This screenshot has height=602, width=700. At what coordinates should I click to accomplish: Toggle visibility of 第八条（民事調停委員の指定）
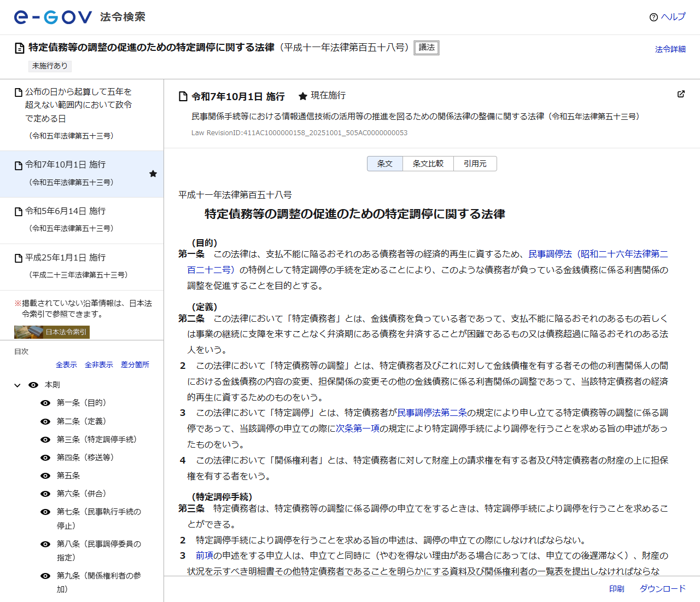coord(45,544)
